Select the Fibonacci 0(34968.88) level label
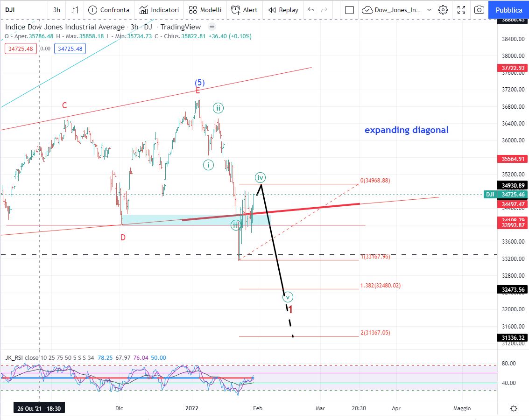Image resolution: width=529 pixels, height=420 pixels. (375, 181)
